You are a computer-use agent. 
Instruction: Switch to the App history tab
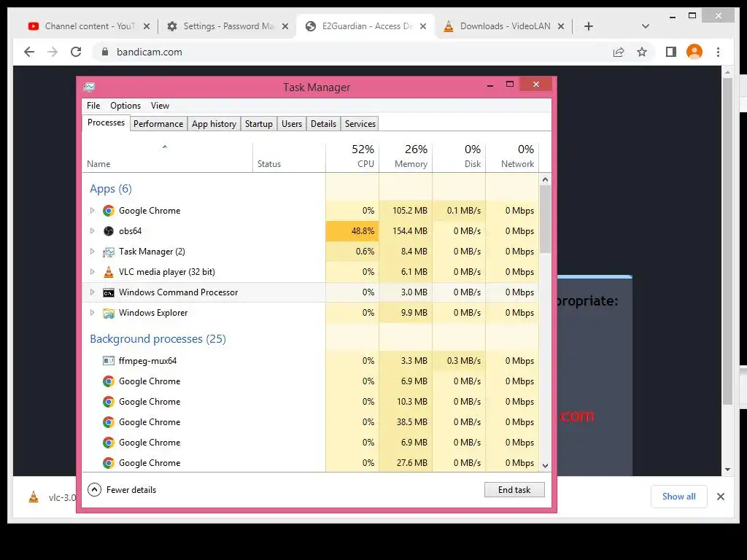[x=214, y=124]
